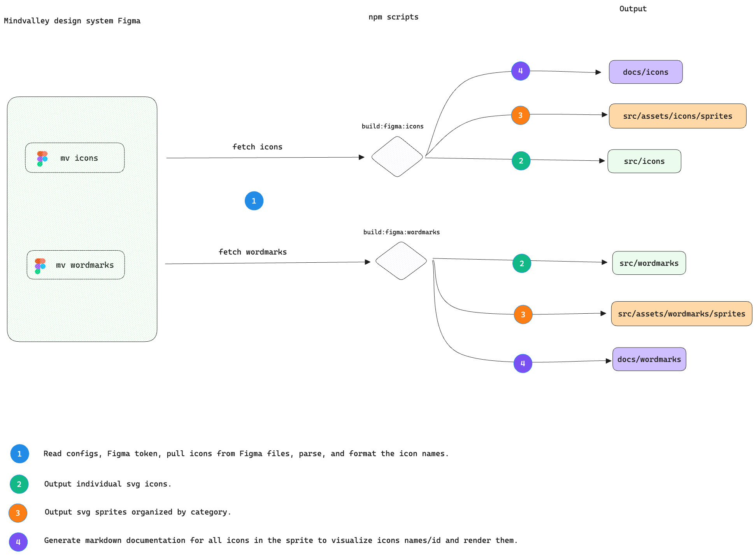Click the src/assets/wordmarks/sprites output box
The height and width of the screenshot is (555, 756).
682,314
